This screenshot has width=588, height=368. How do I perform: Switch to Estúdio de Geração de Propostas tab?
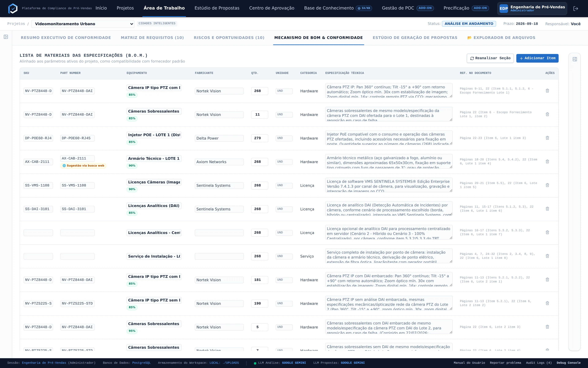click(415, 38)
